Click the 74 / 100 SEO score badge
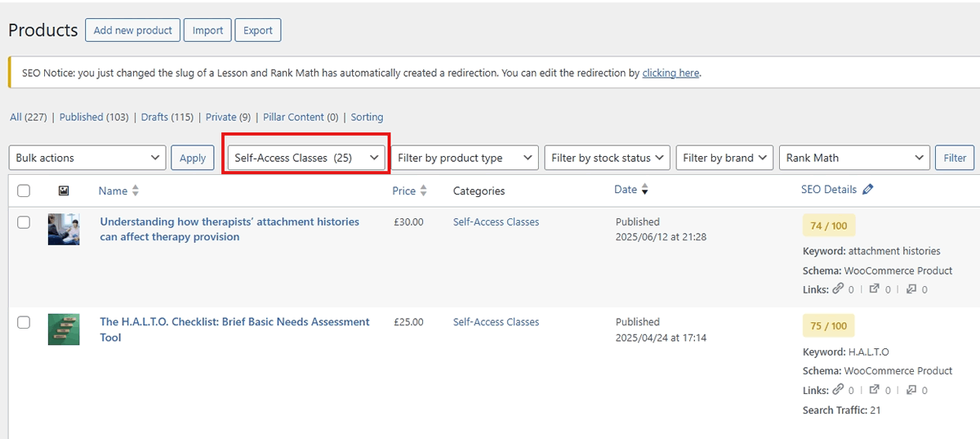Viewport: 980px width, 439px height. click(x=828, y=226)
